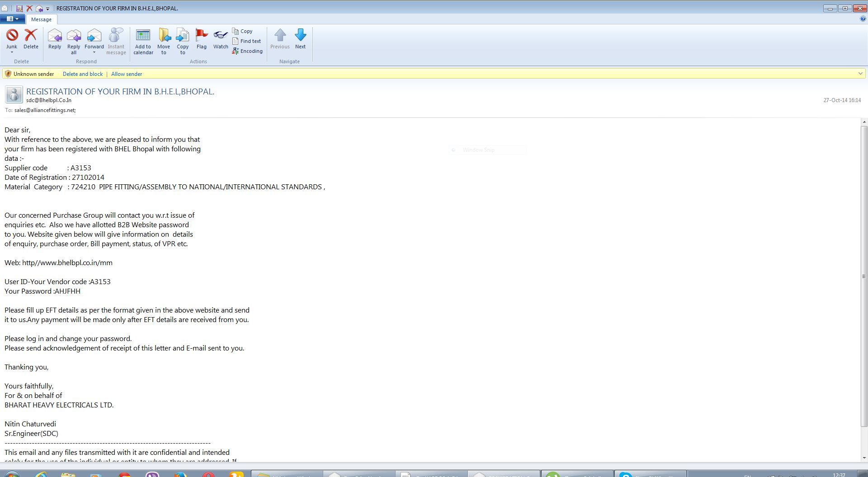Watch this conversation
This screenshot has width=868, height=477.
pos(221,39)
